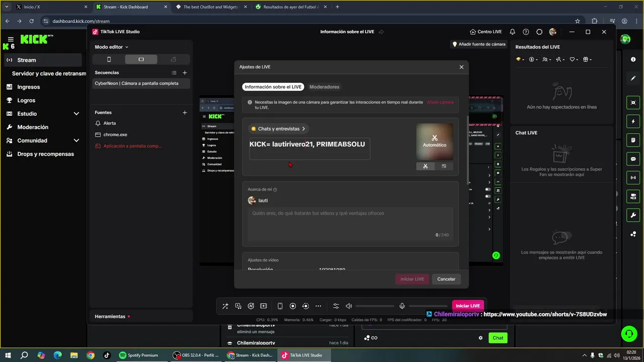Open Centro LIVE
Viewport: 644px width, 362px height.
tap(486, 32)
